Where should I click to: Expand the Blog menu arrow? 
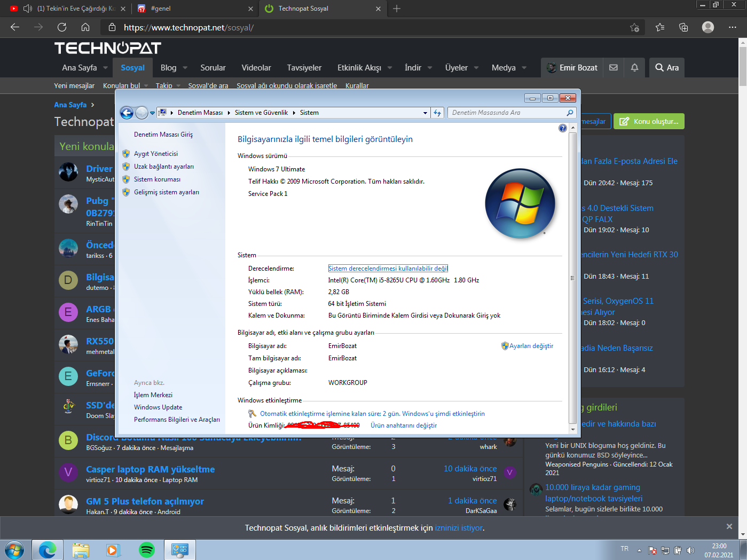click(185, 68)
